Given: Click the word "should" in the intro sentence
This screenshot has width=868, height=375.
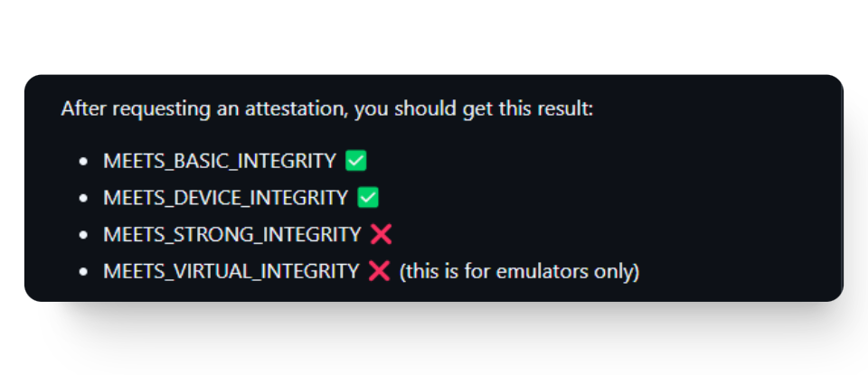Looking at the screenshot, I should pyautogui.click(x=420, y=109).
